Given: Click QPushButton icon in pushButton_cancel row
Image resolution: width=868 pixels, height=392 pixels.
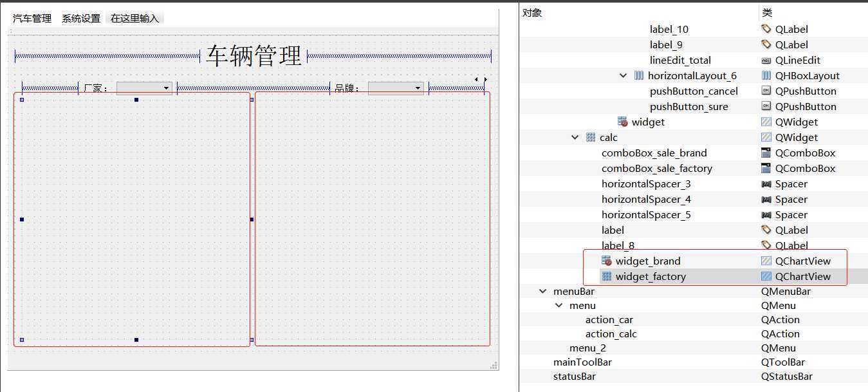Looking at the screenshot, I should (x=766, y=91).
